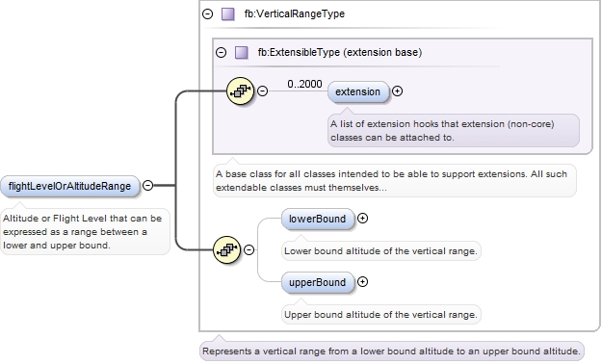Click the fb:ExtensibleType (extension base) label
This screenshot has height=364, width=602.
[340, 52]
